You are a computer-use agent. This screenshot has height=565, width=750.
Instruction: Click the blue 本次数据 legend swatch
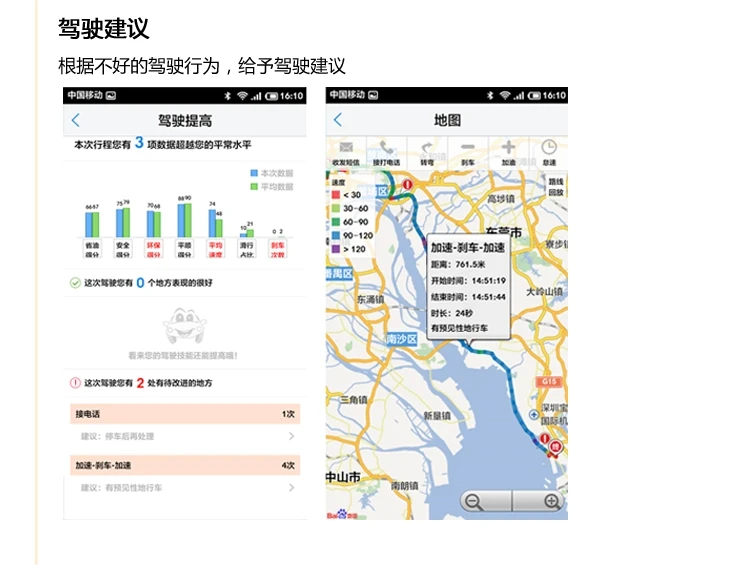(254, 173)
